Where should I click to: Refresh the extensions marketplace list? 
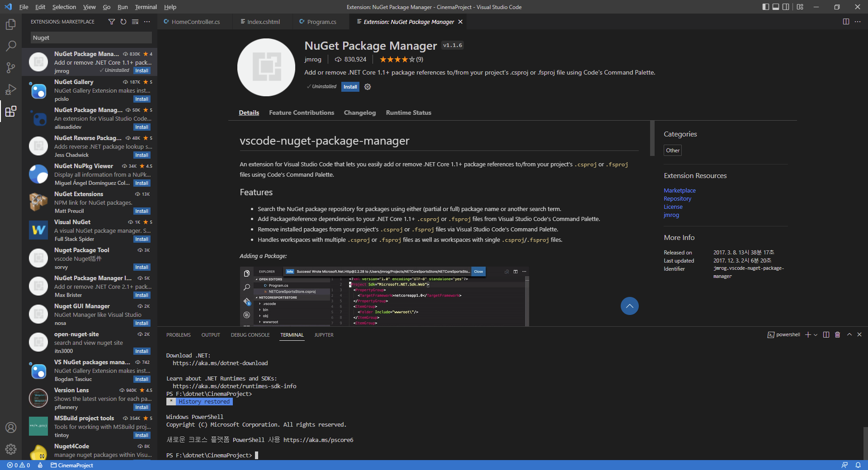(123, 22)
